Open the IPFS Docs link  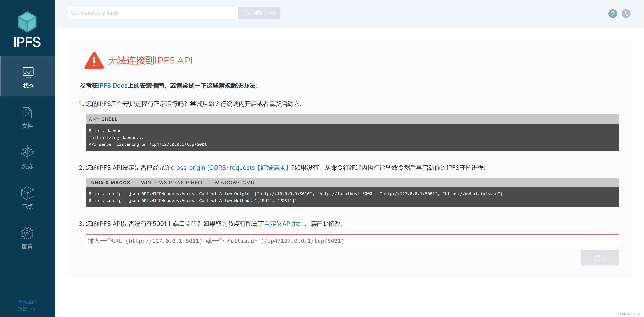coord(113,86)
